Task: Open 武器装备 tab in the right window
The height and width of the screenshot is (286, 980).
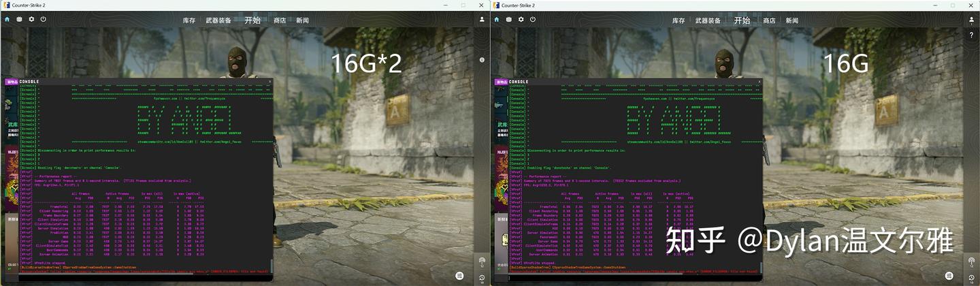Action: pos(708,20)
